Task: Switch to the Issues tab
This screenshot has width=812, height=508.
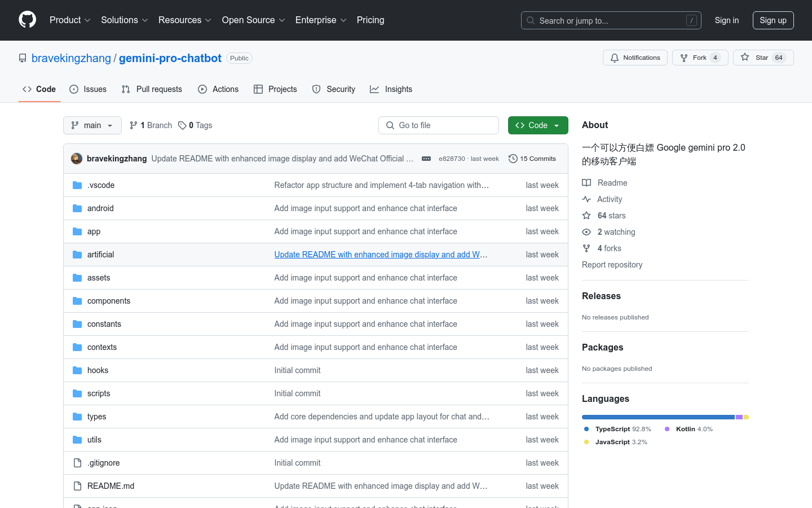Action: coord(88,89)
